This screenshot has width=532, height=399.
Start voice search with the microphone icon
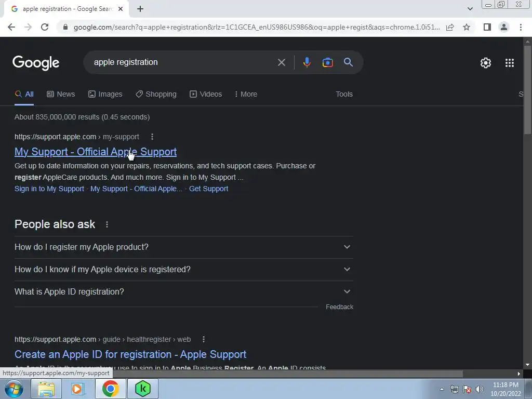tap(307, 62)
